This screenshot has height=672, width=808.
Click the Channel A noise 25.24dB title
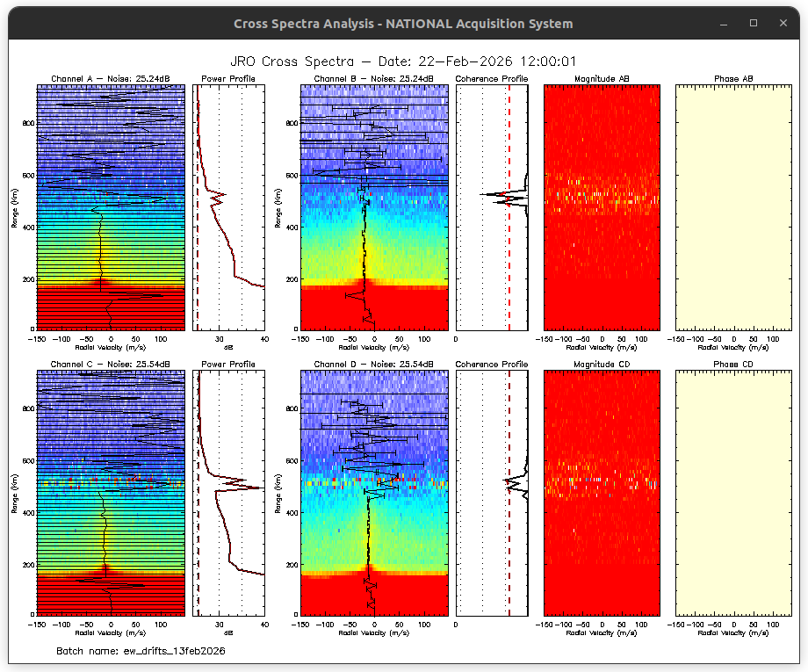(x=111, y=79)
